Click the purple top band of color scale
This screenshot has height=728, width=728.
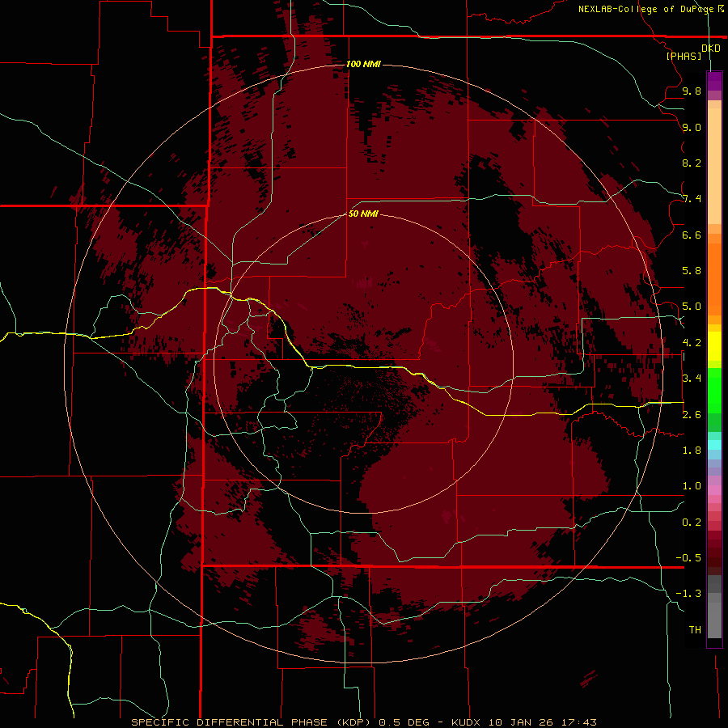(x=714, y=81)
